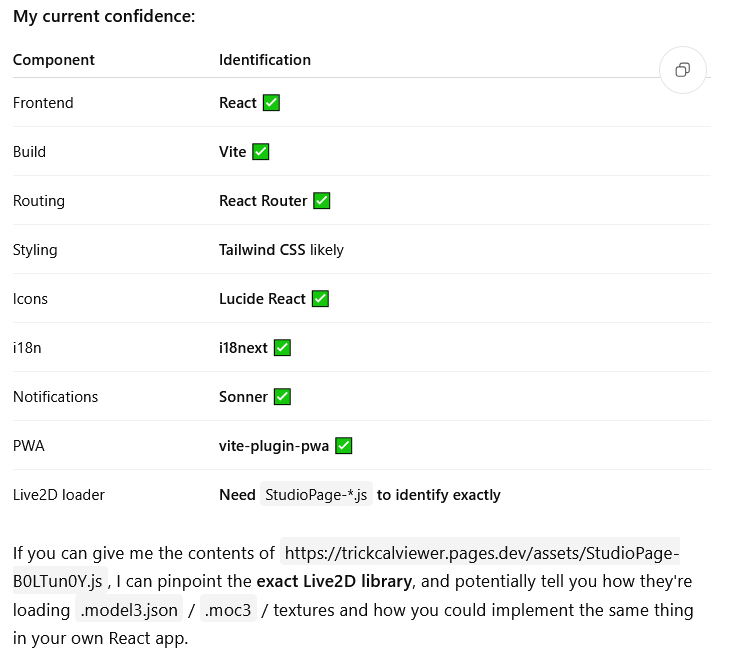Click the Live2D loader row label
This screenshot has height=648, width=755.
(x=59, y=495)
